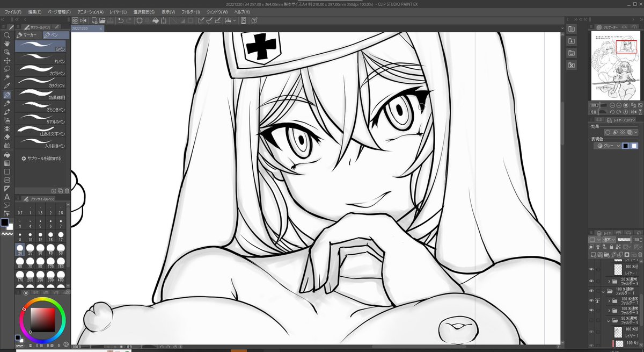Switch to the マーカー sub tool tab
Viewport: 644px width, 352px height.
click(29, 35)
